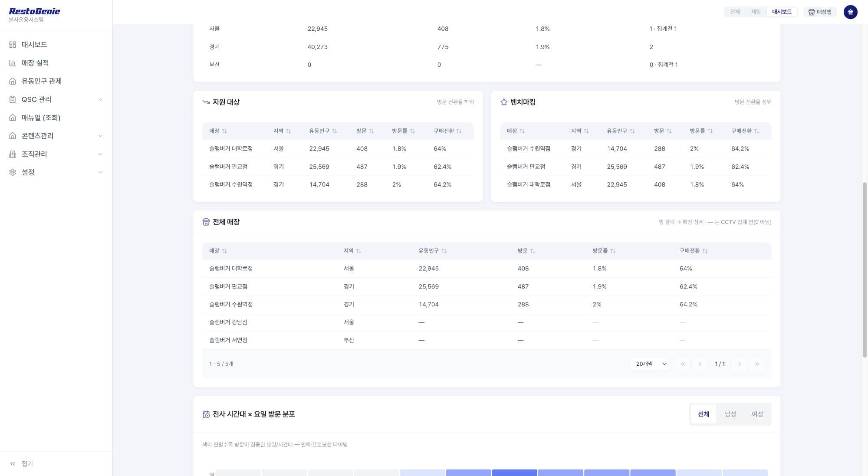Sort 벤치마킹 table by 지역
This screenshot has width=868, height=476.
(580, 131)
